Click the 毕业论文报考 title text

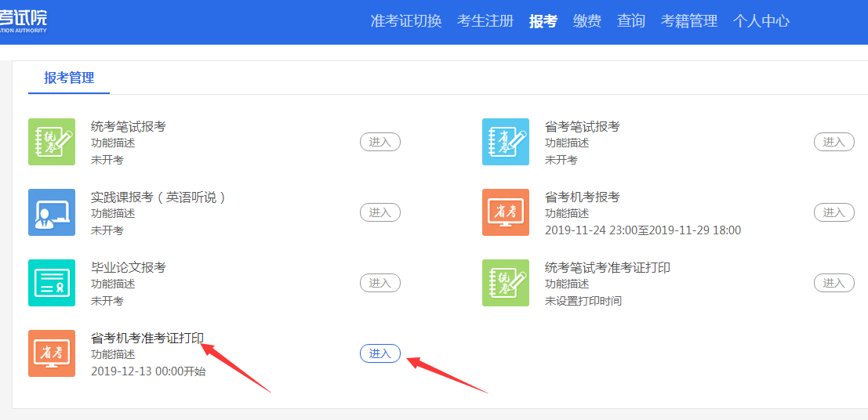coord(129,267)
